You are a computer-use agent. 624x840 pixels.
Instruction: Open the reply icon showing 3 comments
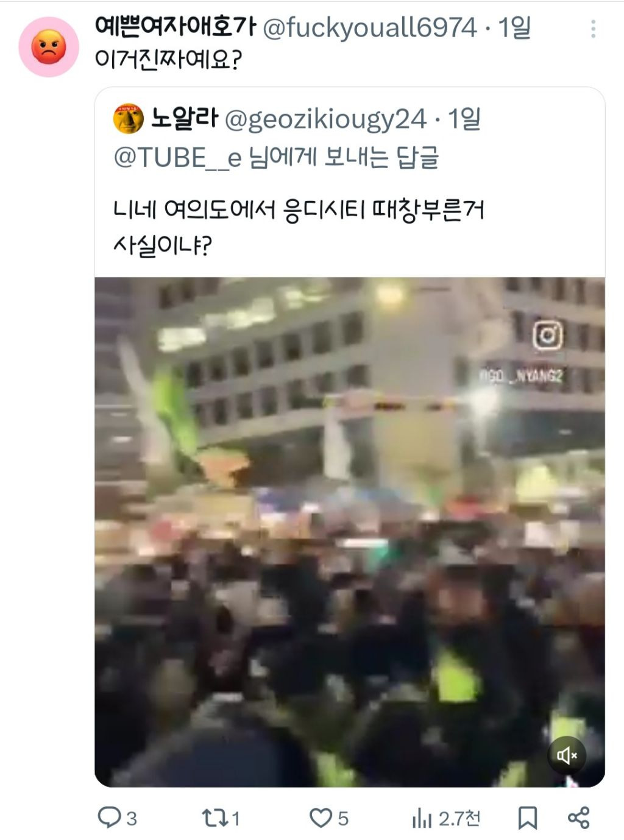(x=110, y=817)
